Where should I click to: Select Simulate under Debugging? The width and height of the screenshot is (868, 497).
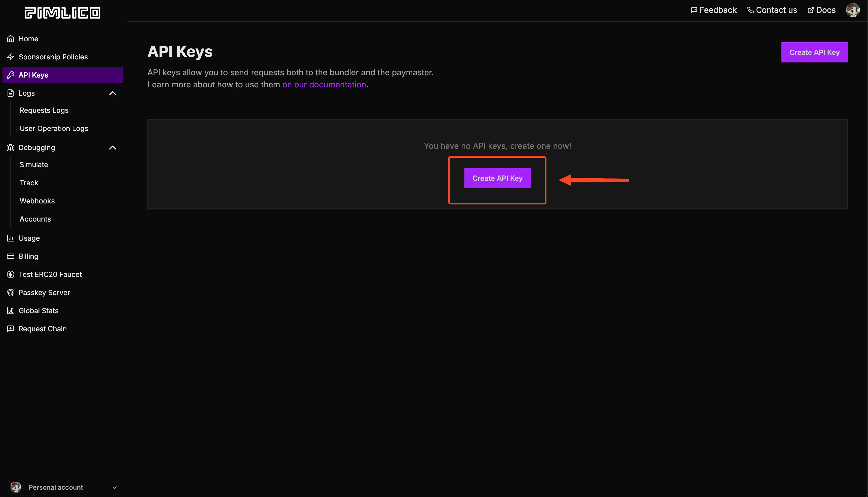[34, 164]
